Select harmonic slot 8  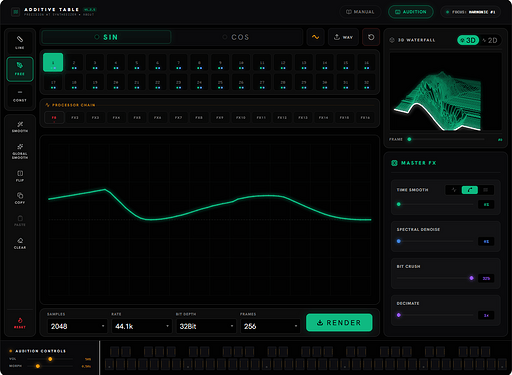click(199, 62)
